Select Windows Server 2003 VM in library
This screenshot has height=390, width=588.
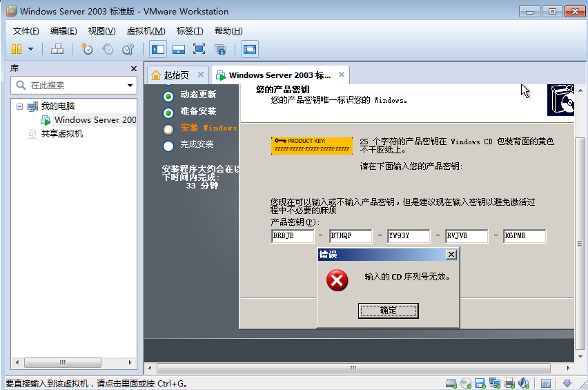coord(95,120)
